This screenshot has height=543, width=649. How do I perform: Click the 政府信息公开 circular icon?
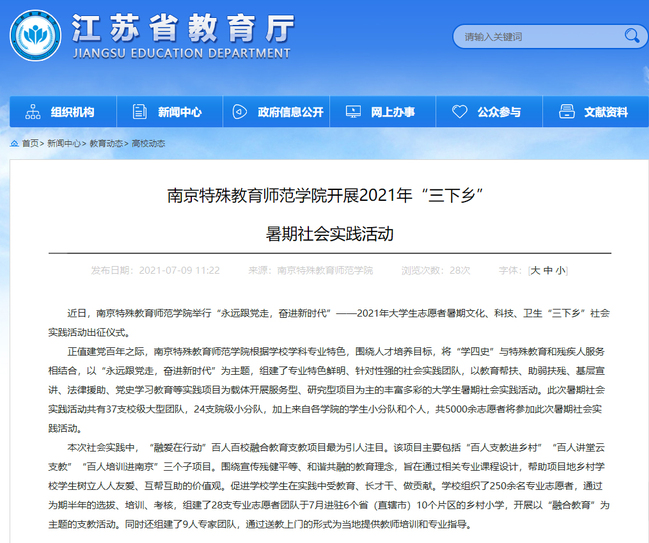[240, 112]
